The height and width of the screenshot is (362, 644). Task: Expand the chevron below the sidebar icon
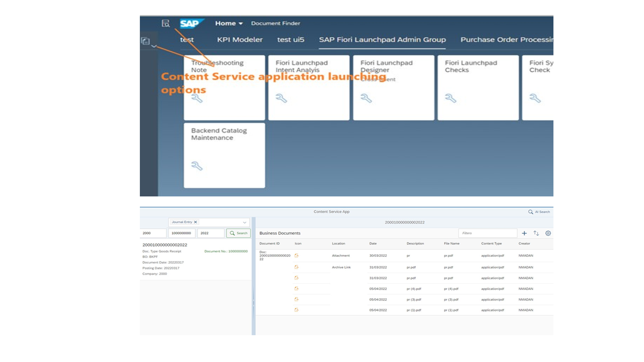[154, 46]
